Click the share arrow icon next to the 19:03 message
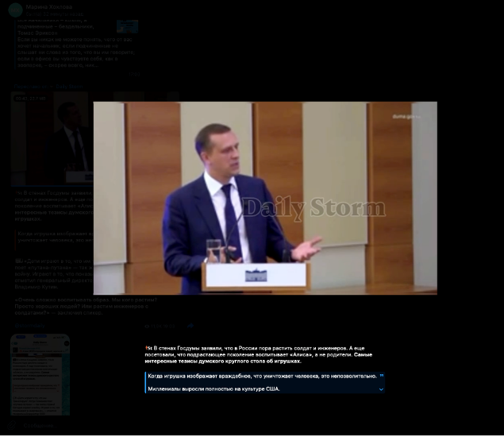Viewport: 504px width, 437px height. click(x=190, y=326)
